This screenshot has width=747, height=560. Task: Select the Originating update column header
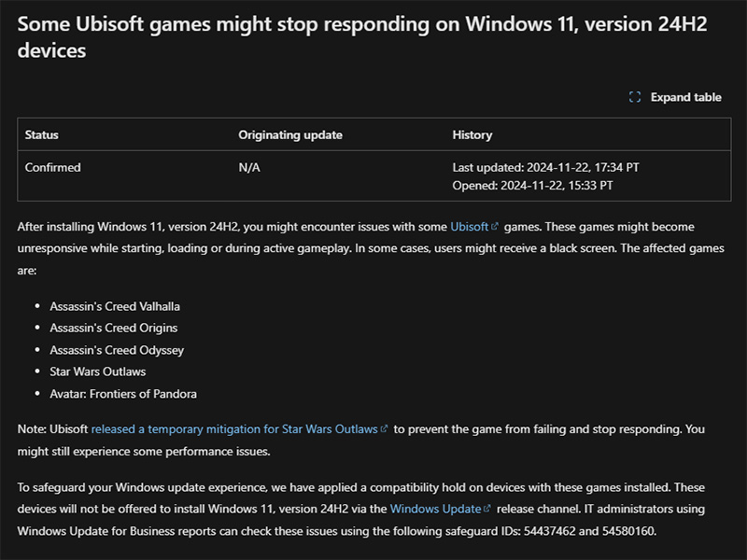(x=290, y=134)
